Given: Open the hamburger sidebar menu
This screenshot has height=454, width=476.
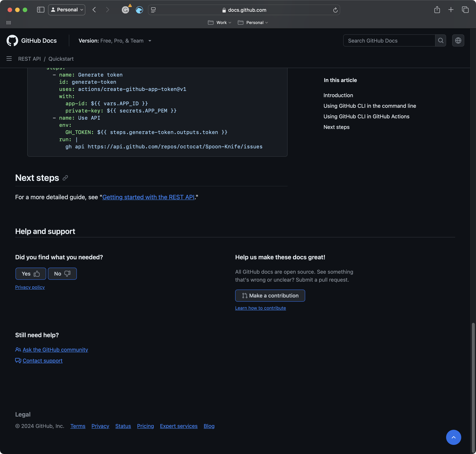Looking at the screenshot, I should pyautogui.click(x=9, y=59).
